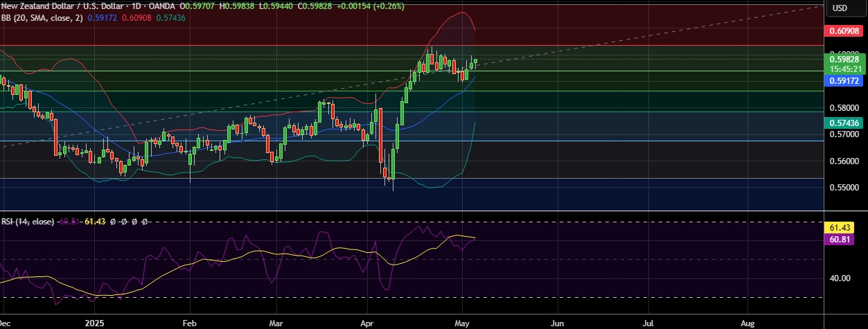Click the Jul label on time axis
The height and width of the screenshot is (329, 868).
[x=648, y=323]
